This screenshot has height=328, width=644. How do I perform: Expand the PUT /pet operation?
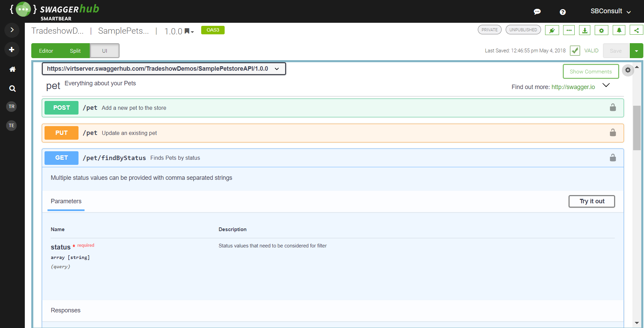[x=333, y=133]
